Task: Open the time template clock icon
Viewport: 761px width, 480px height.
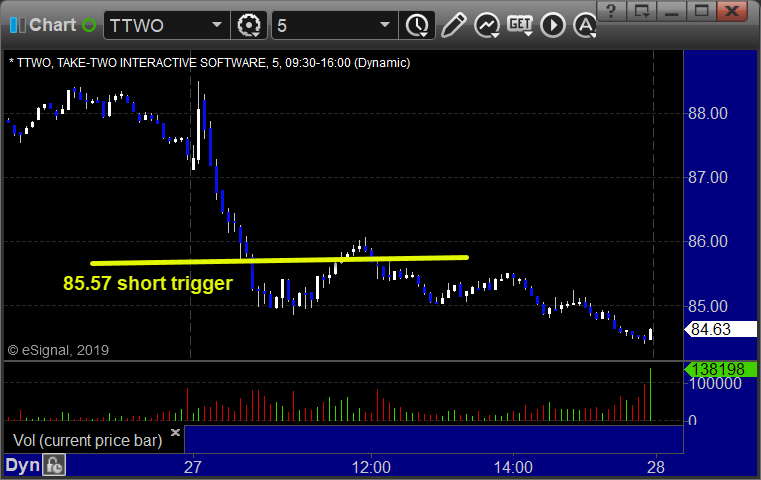Action: (x=417, y=25)
